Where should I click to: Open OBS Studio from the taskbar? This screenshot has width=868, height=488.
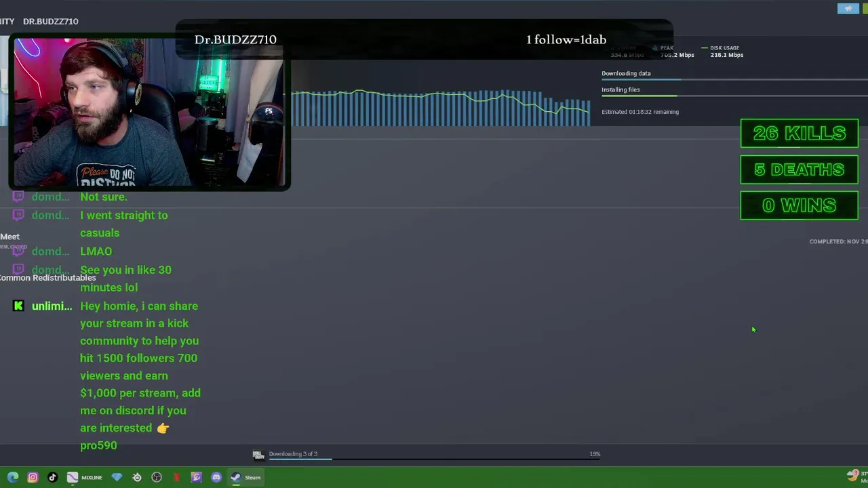(157, 477)
